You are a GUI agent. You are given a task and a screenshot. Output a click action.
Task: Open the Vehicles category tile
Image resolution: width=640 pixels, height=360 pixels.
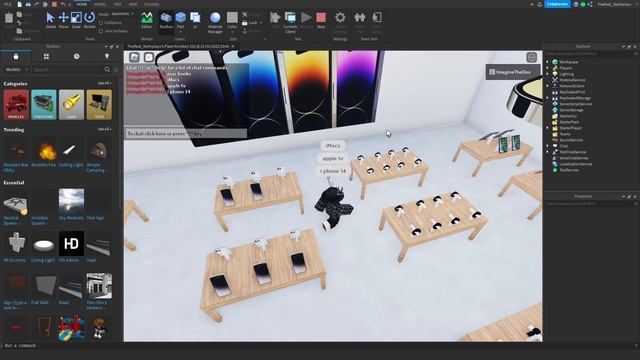pyautogui.click(x=16, y=105)
